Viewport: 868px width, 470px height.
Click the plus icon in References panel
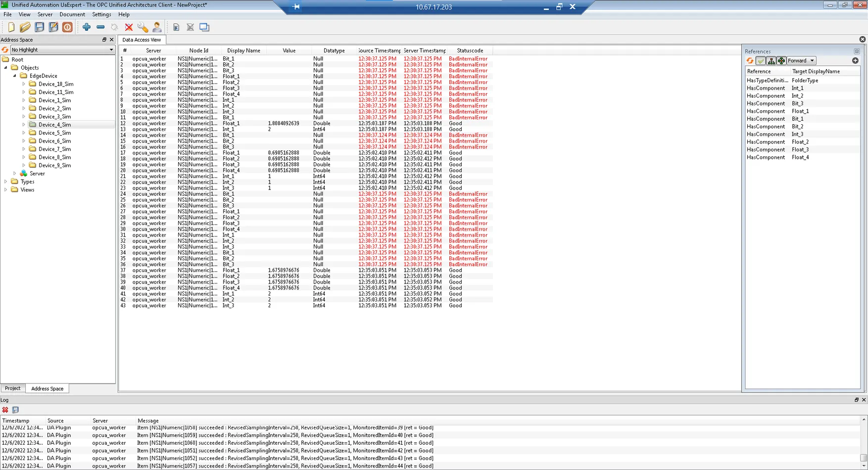855,60
